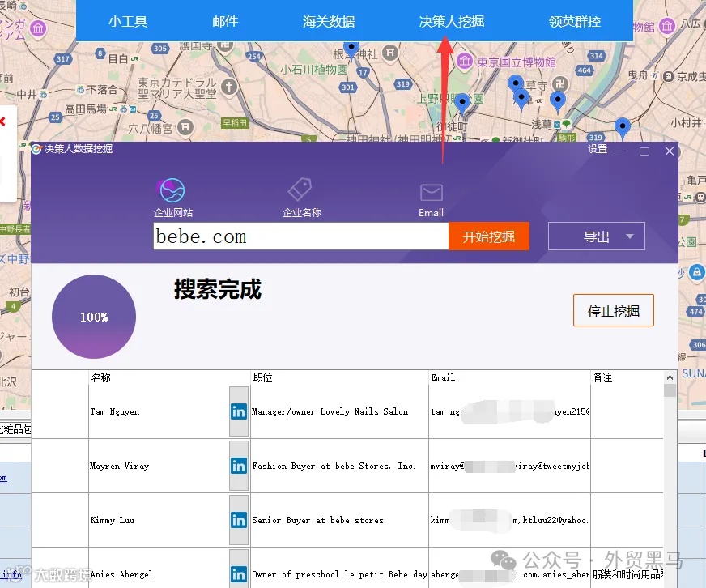
Task: Open Anies Abergel's LinkedIn icon
Action: point(239,573)
